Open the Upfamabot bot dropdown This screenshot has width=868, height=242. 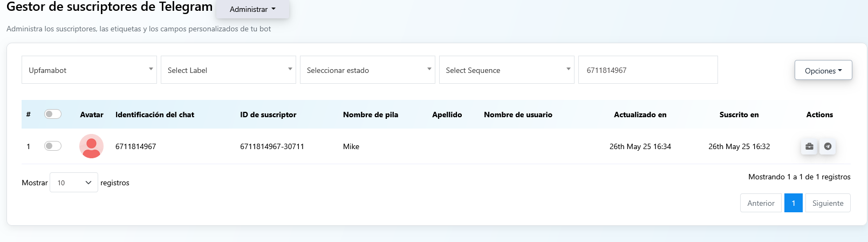pos(89,70)
